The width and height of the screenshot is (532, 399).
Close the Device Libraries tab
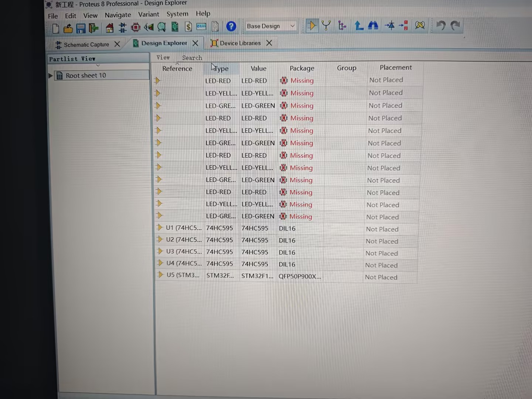(x=269, y=43)
